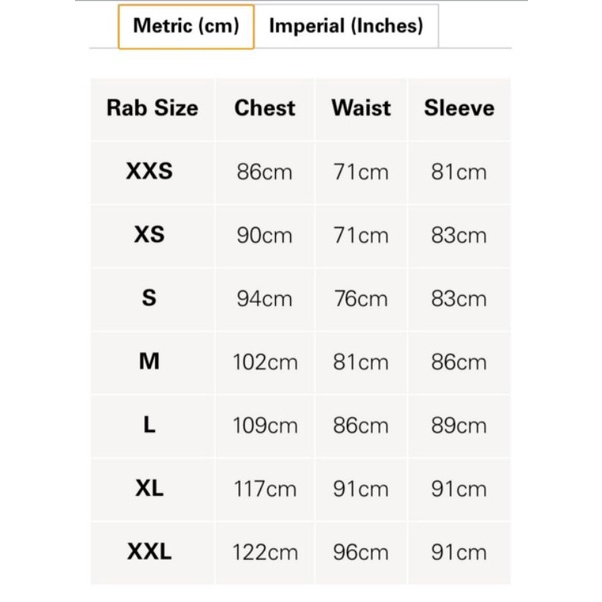Click the 122cm chest value for XXL
The height and width of the screenshot is (602, 602).
pyautogui.click(x=265, y=553)
